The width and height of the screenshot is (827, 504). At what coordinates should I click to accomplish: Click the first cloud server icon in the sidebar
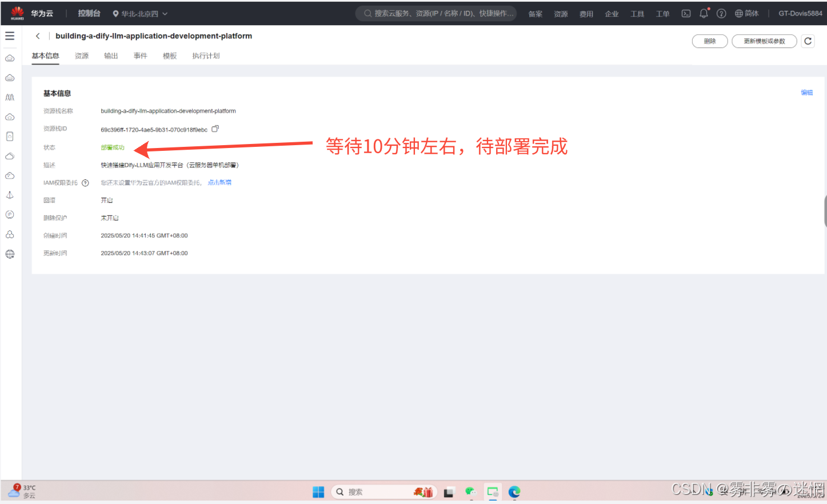[10, 58]
